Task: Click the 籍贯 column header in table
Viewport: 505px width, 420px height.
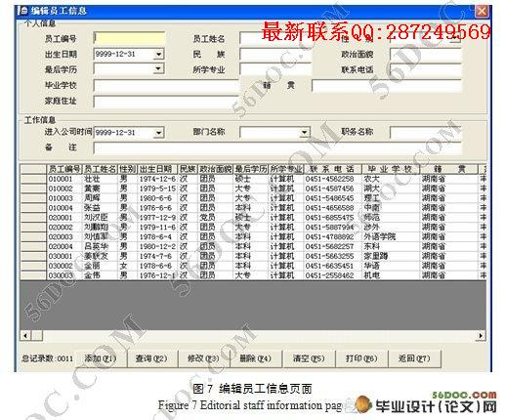Action: point(449,169)
